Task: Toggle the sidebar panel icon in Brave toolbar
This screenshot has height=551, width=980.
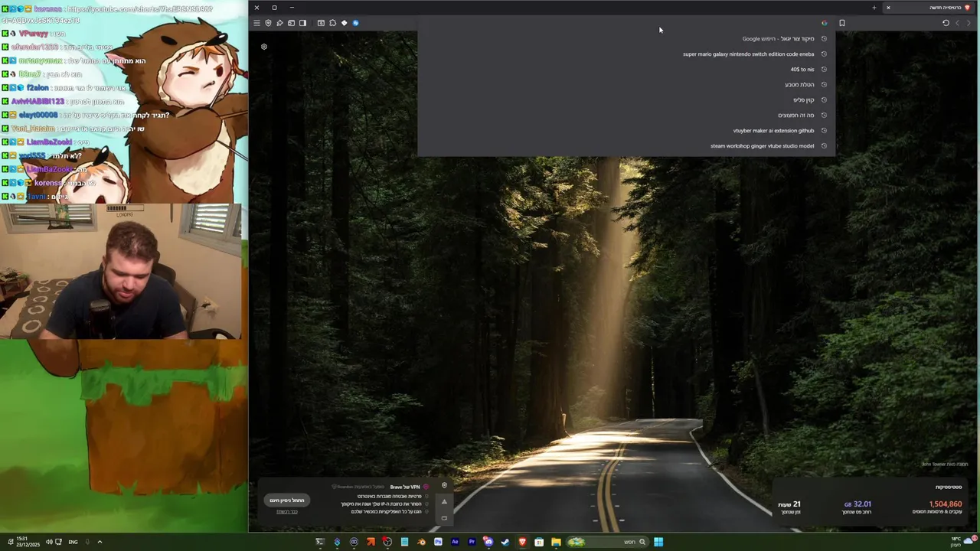Action: point(302,23)
